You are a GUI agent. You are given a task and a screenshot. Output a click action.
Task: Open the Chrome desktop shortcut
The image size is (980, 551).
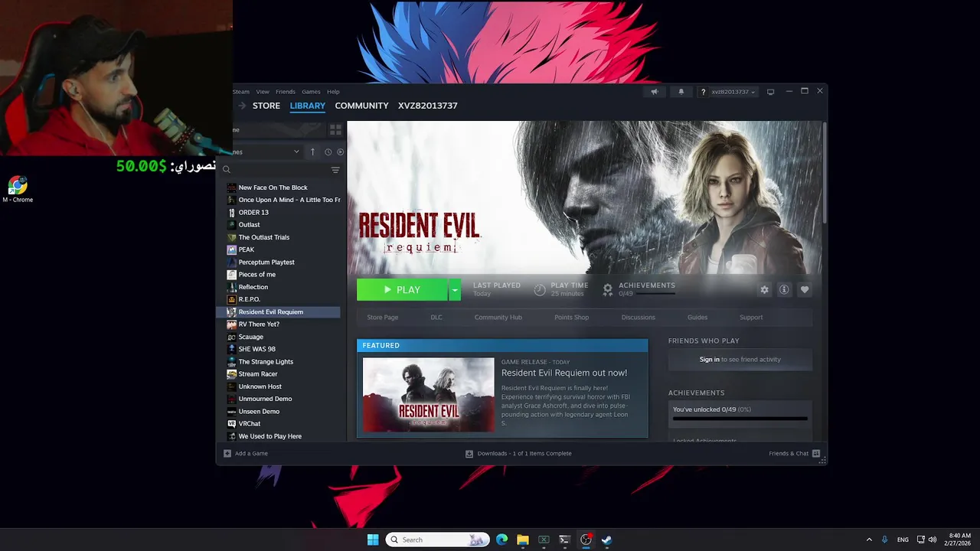[x=18, y=189]
